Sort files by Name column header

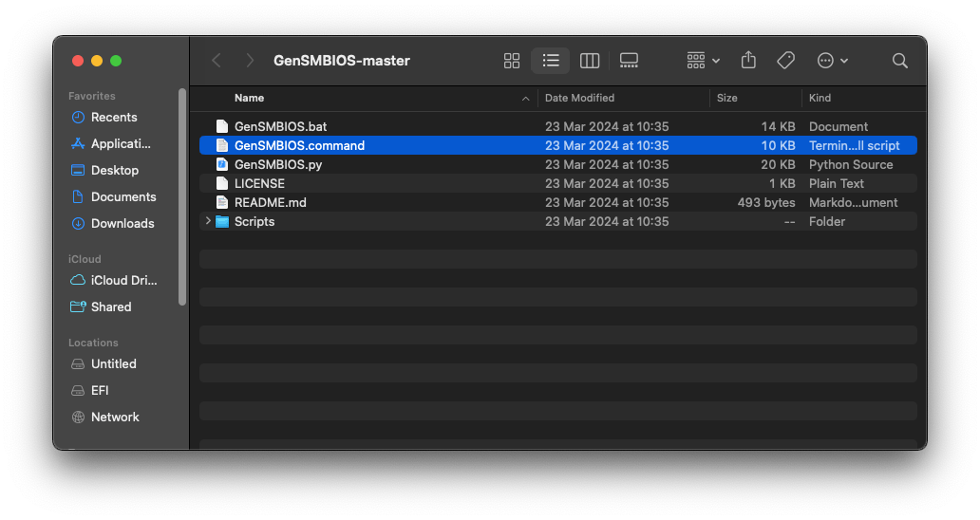tap(250, 98)
